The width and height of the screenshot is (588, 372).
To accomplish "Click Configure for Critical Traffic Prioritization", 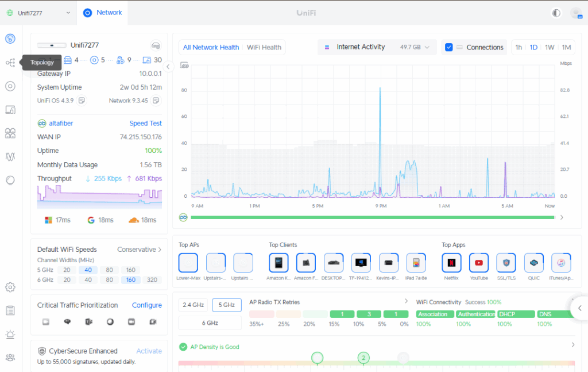I will 146,305.
